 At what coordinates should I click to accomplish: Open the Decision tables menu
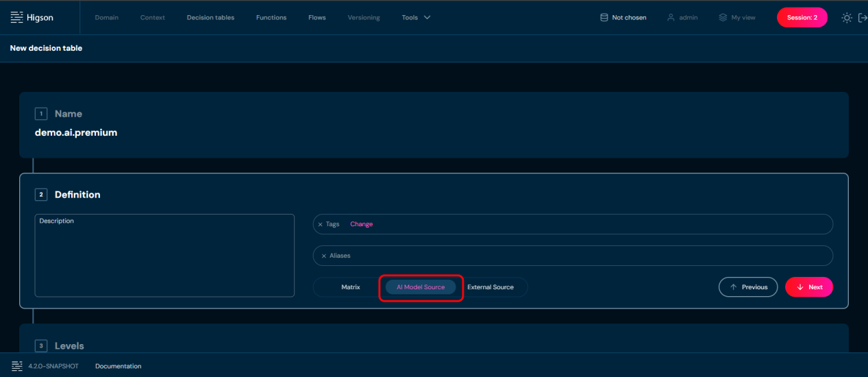pyautogui.click(x=210, y=18)
